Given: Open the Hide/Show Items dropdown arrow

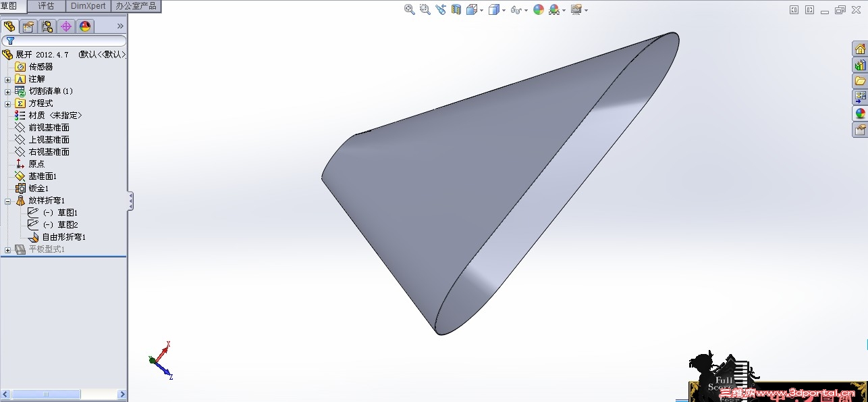Looking at the screenshot, I should coord(526,10).
